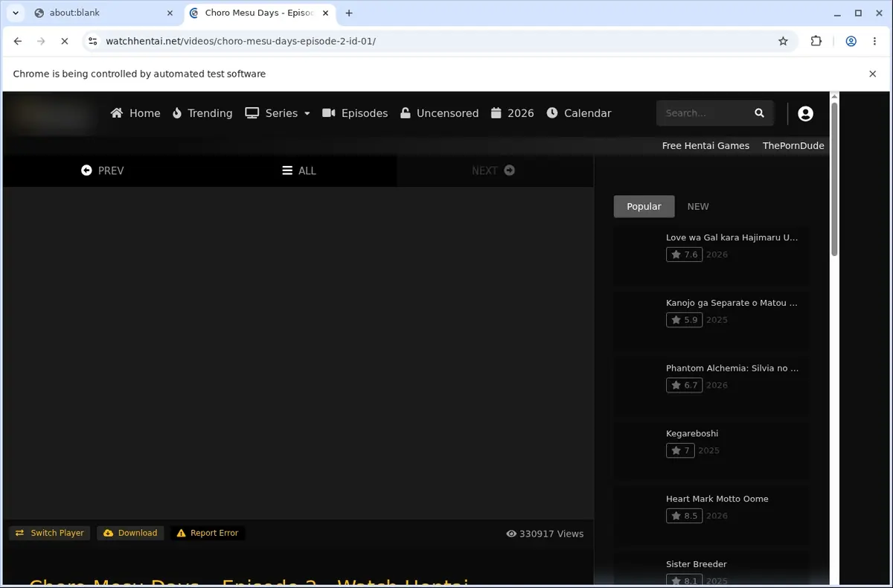Expand the Series dropdown menu
Screen dimensions: 893x588
(x=278, y=113)
